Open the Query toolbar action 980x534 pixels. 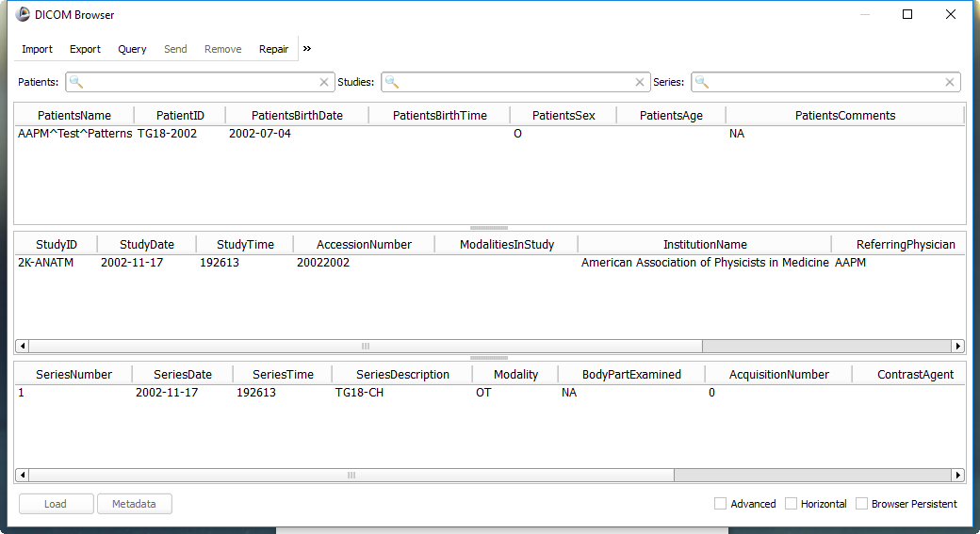click(132, 49)
